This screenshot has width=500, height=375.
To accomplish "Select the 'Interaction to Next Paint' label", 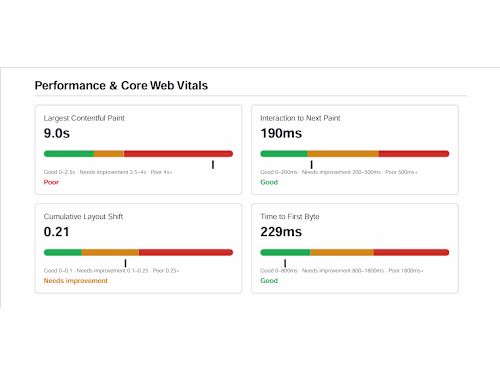I will tap(300, 118).
